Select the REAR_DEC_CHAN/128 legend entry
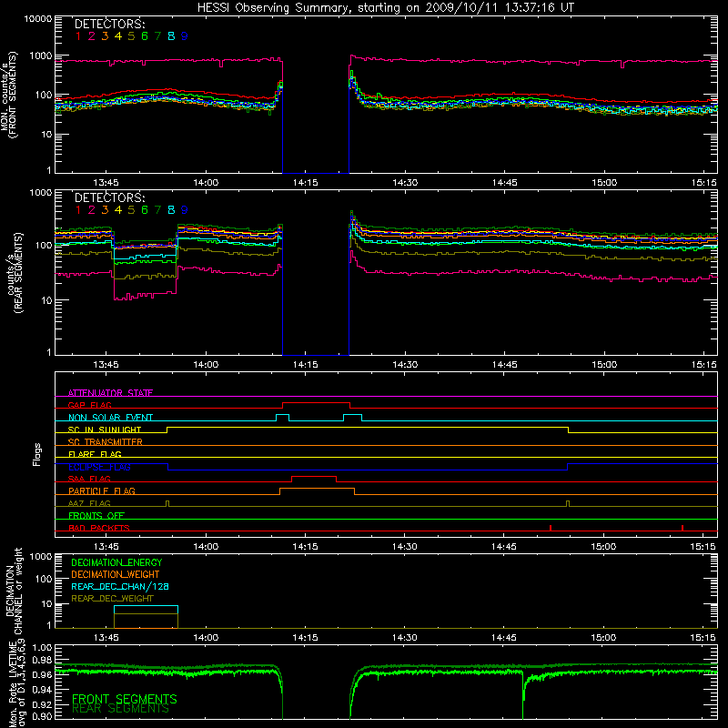 [x=120, y=586]
